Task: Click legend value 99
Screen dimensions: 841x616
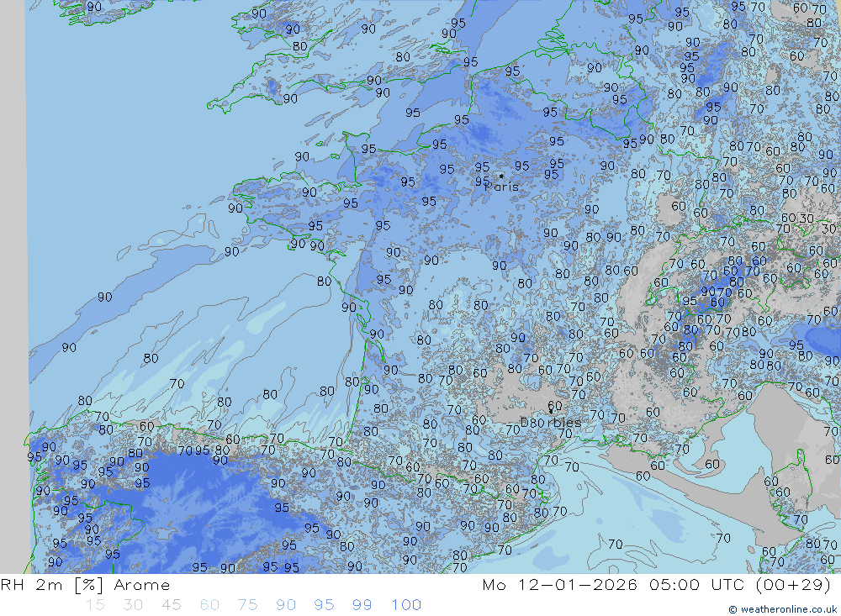Action: (362, 605)
